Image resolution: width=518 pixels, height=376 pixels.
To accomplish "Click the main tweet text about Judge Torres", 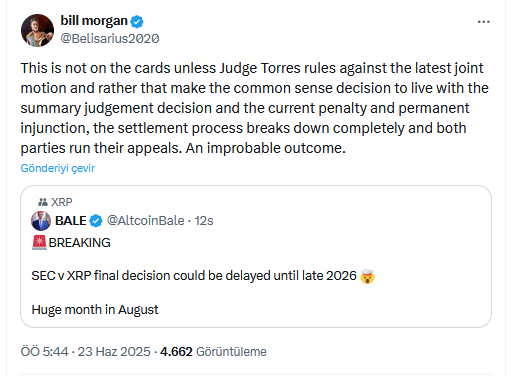I will [255, 108].
